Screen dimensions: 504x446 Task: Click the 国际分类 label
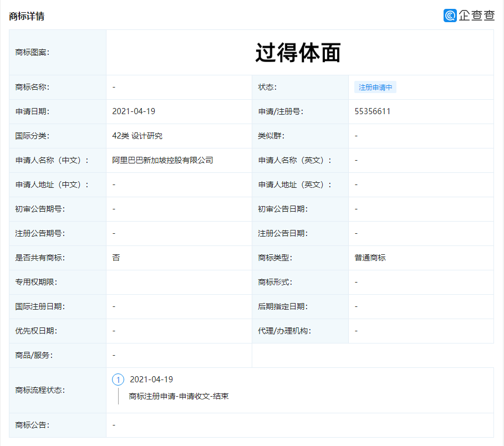coord(32,136)
